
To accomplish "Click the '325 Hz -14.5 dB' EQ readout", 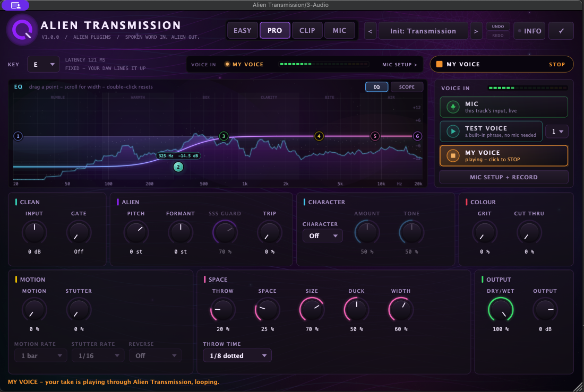I will coord(178,155).
